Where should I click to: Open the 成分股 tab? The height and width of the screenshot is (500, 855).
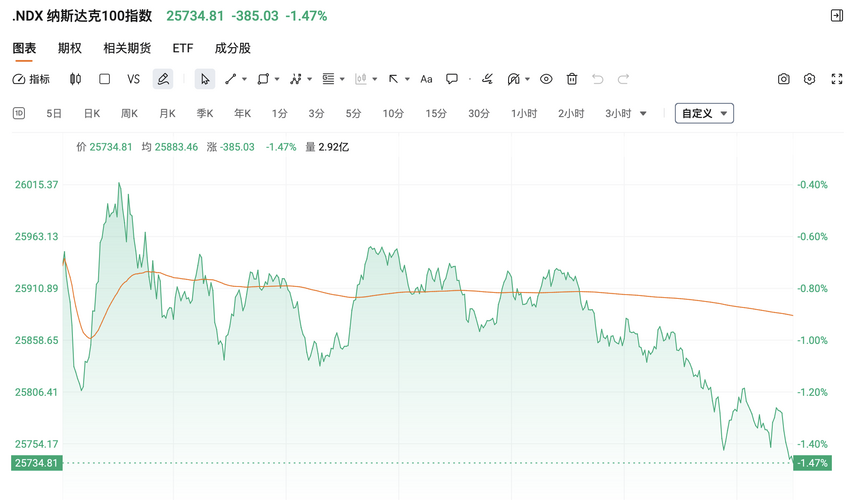coord(233,48)
